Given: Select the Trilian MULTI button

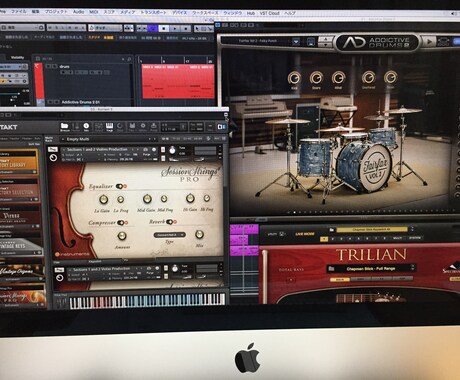Looking at the screenshot, I should point(397,238).
